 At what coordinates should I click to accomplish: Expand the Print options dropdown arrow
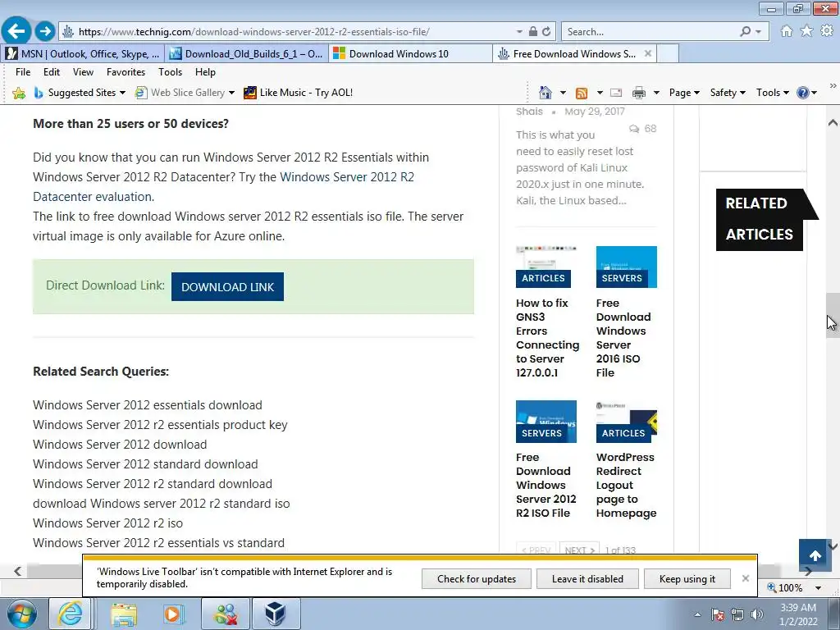tap(656, 93)
